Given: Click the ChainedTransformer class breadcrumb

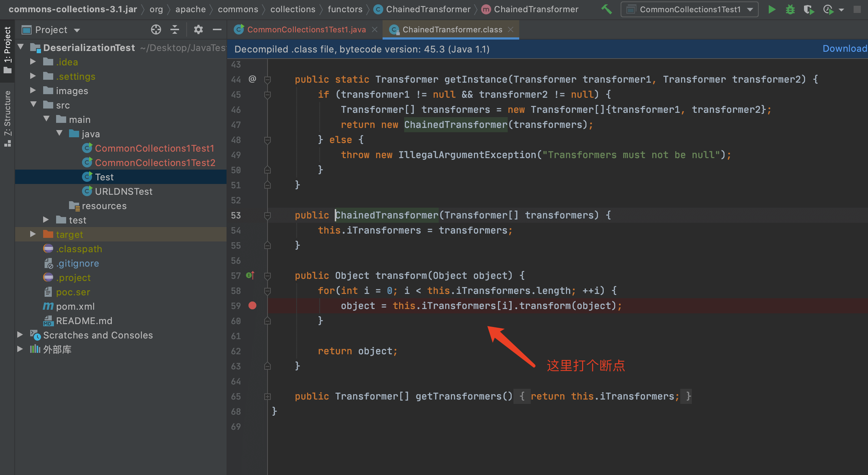Looking at the screenshot, I should click(422, 9).
